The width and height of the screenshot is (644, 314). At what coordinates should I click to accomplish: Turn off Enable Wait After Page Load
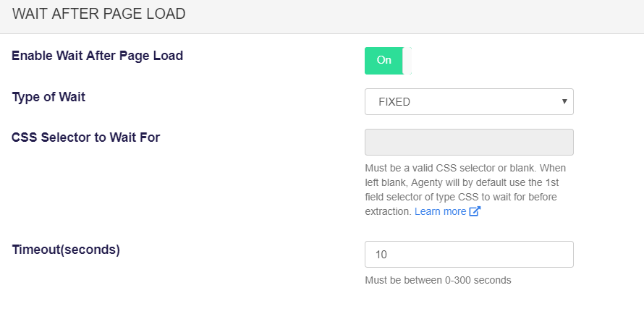(x=388, y=60)
